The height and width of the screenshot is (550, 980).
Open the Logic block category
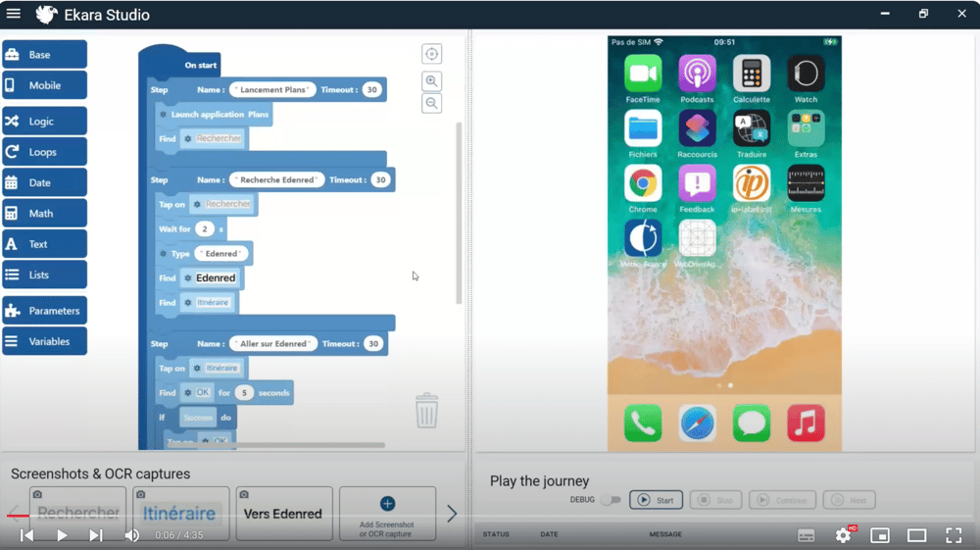pyautogui.click(x=44, y=122)
